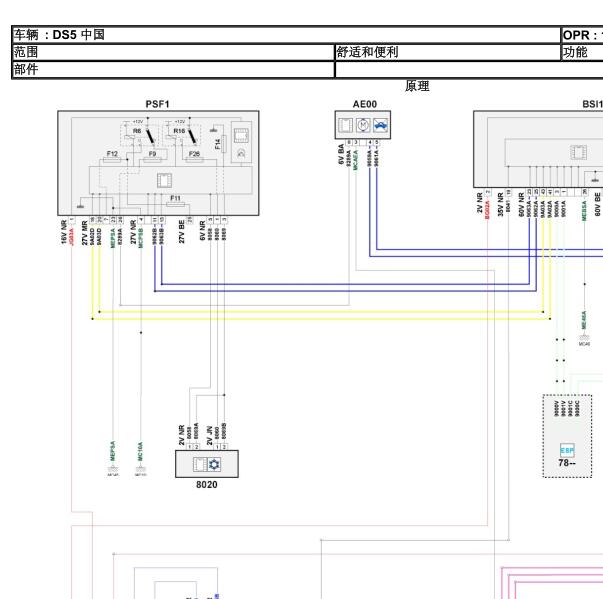
Task: Click the '原理' heading
Action: coord(417,86)
